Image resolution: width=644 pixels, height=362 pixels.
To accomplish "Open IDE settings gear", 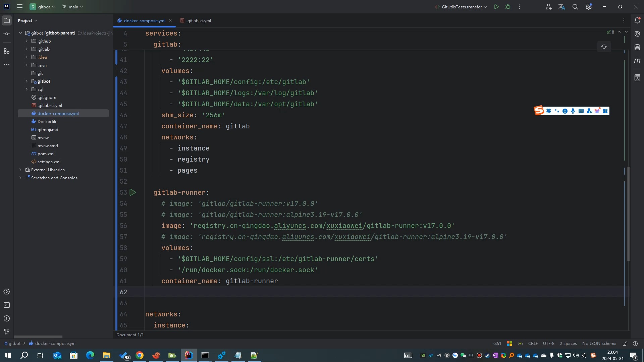I will 589,7.
